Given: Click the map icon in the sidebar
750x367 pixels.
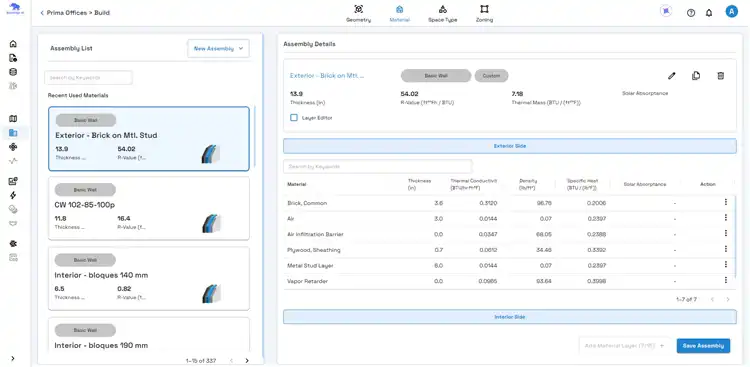Looking at the screenshot, I should [x=13, y=119].
